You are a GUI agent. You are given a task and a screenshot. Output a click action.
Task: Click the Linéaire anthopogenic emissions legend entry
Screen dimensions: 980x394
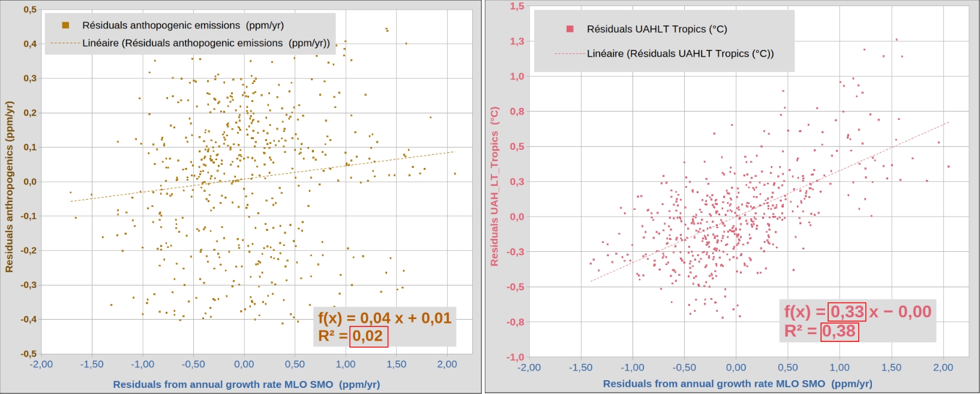click(206, 43)
